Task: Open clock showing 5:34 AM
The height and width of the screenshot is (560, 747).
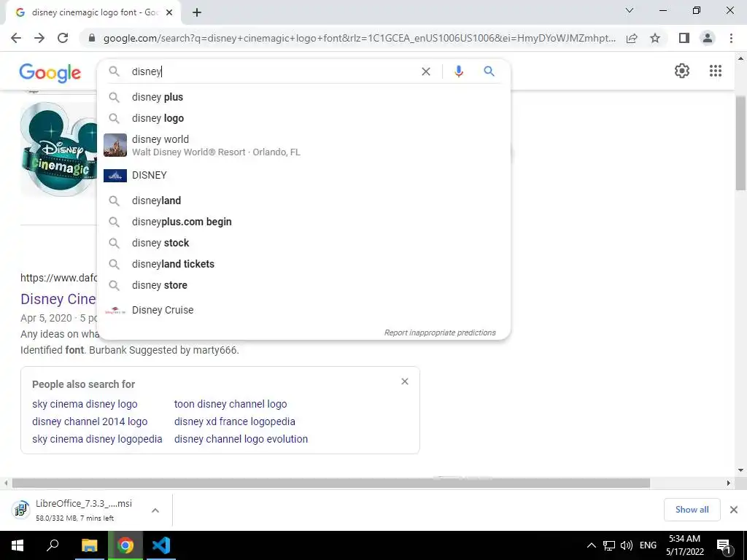Action: (x=684, y=545)
